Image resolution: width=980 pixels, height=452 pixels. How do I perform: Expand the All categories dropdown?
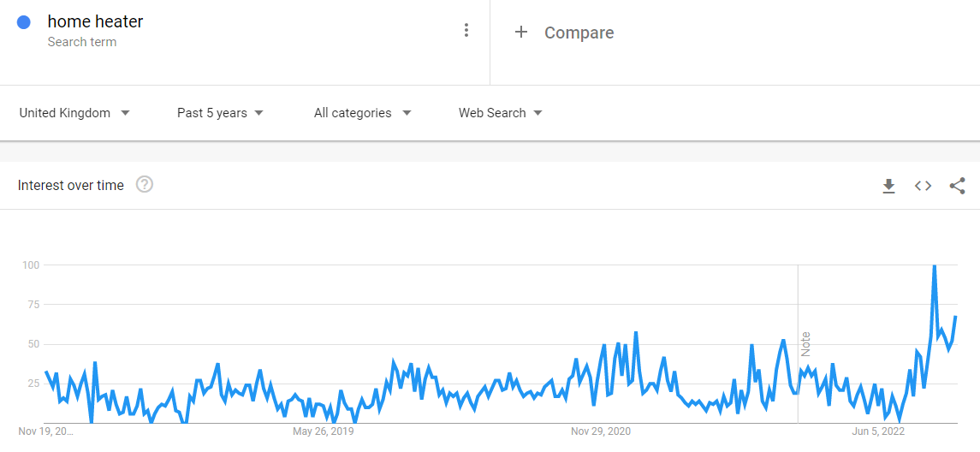coord(362,113)
